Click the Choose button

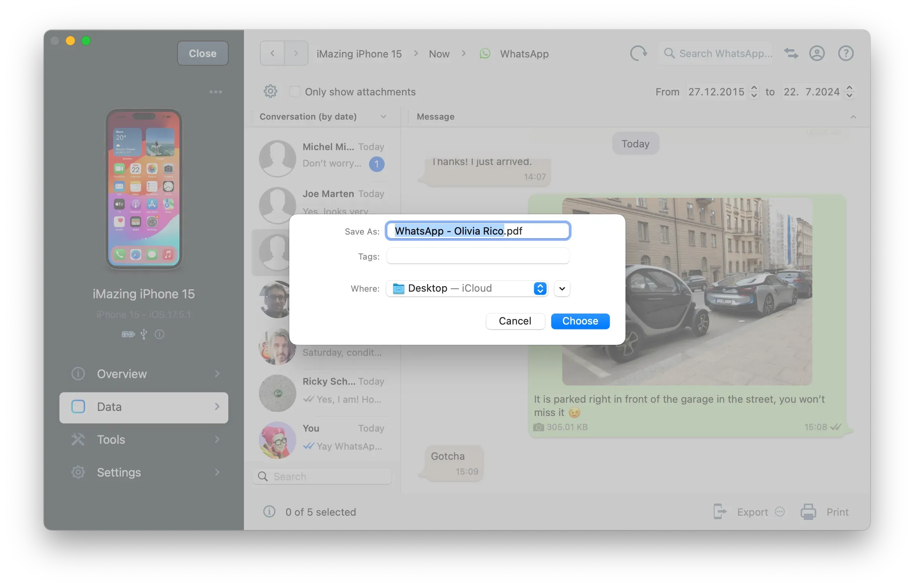pyautogui.click(x=580, y=321)
